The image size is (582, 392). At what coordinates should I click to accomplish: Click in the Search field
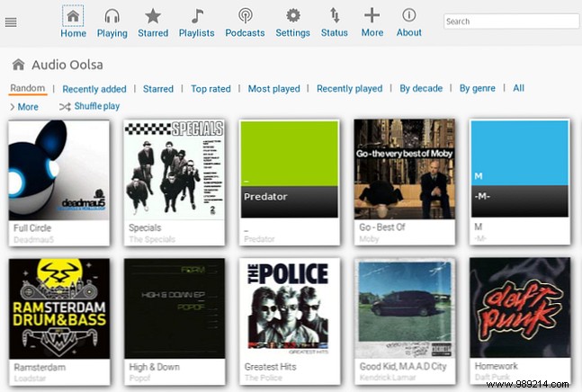[x=511, y=22]
